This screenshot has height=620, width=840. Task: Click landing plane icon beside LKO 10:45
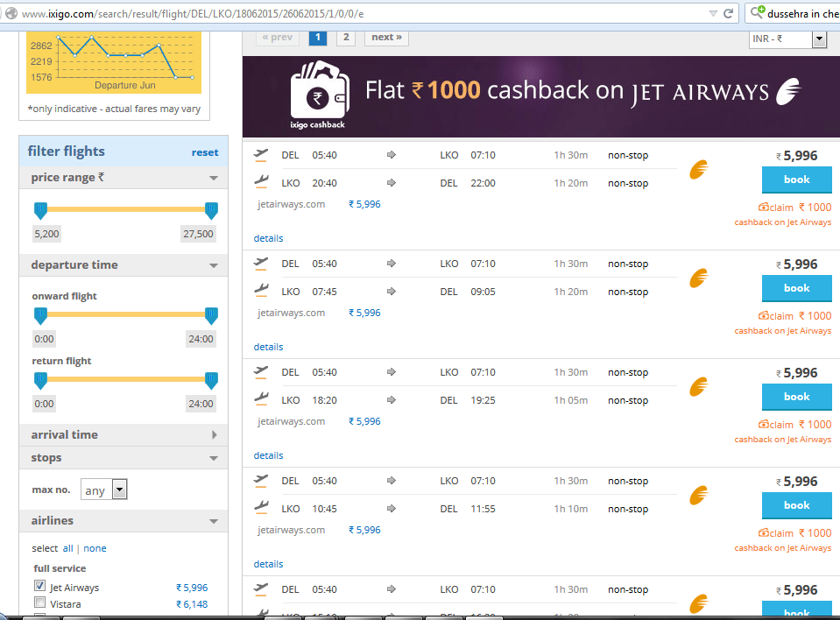pos(261,509)
